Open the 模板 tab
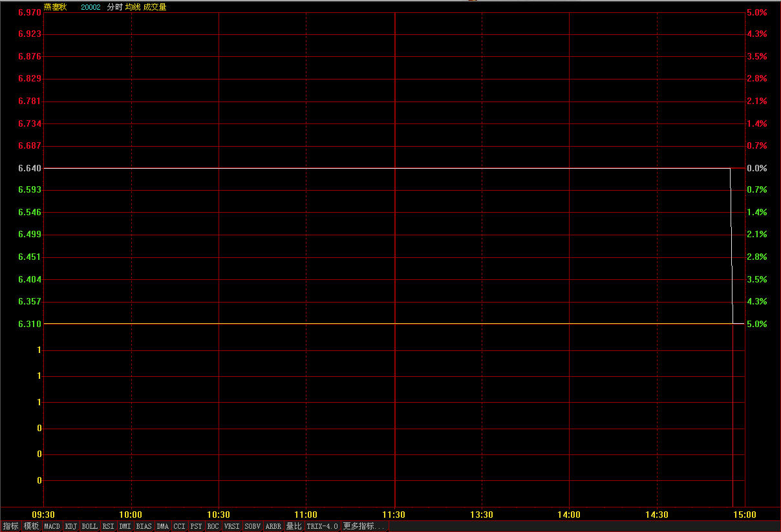The width and height of the screenshot is (781, 532). click(x=31, y=526)
